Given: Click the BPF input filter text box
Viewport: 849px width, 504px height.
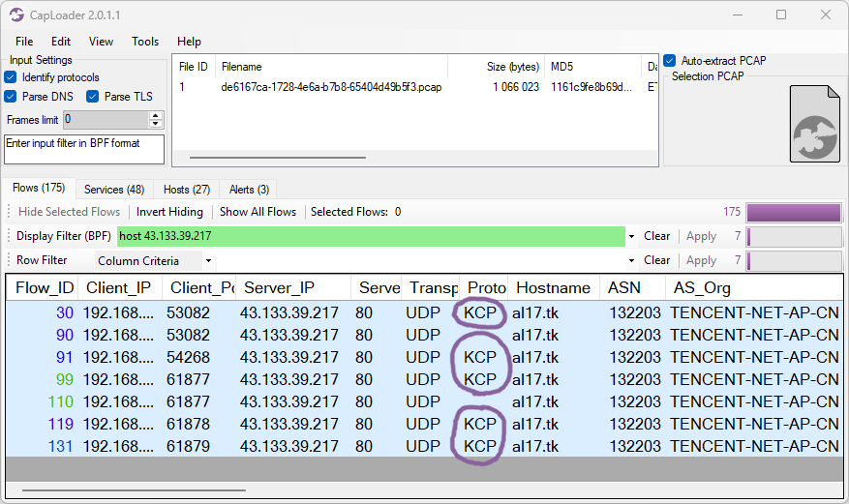Looking at the screenshot, I should [x=84, y=149].
